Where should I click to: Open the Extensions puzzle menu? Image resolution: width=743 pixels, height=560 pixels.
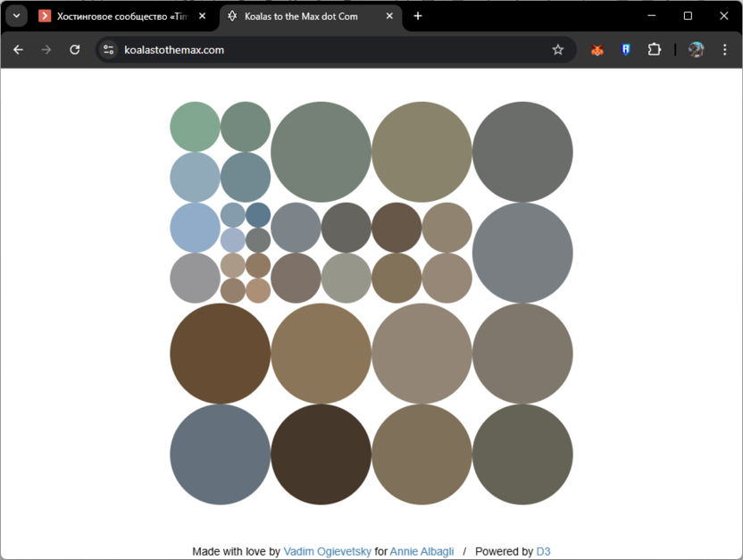[654, 50]
